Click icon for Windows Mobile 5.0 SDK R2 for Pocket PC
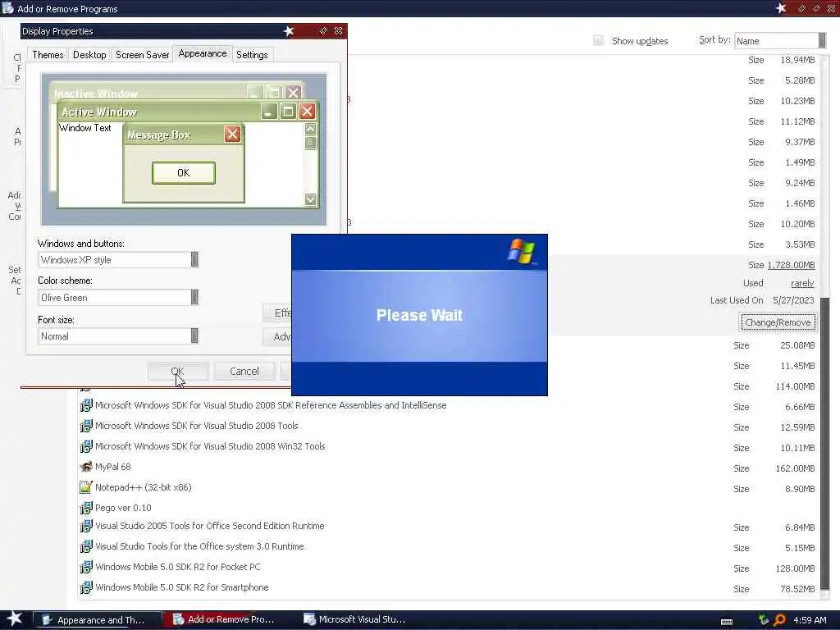The image size is (840, 630). pyautogui.click(x=85, y=567)
